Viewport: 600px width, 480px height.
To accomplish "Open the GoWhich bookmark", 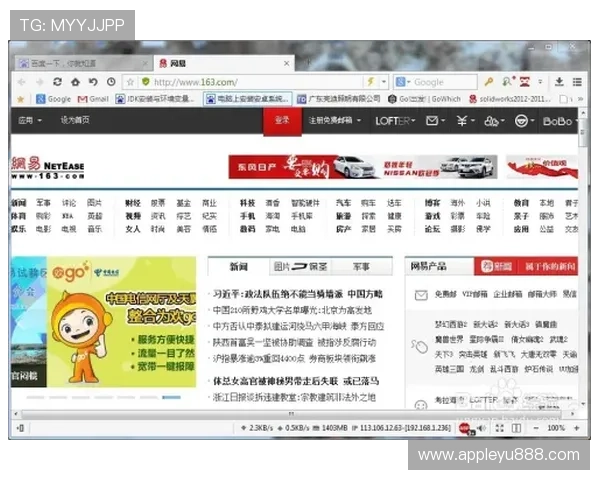I will coord(424,99).
